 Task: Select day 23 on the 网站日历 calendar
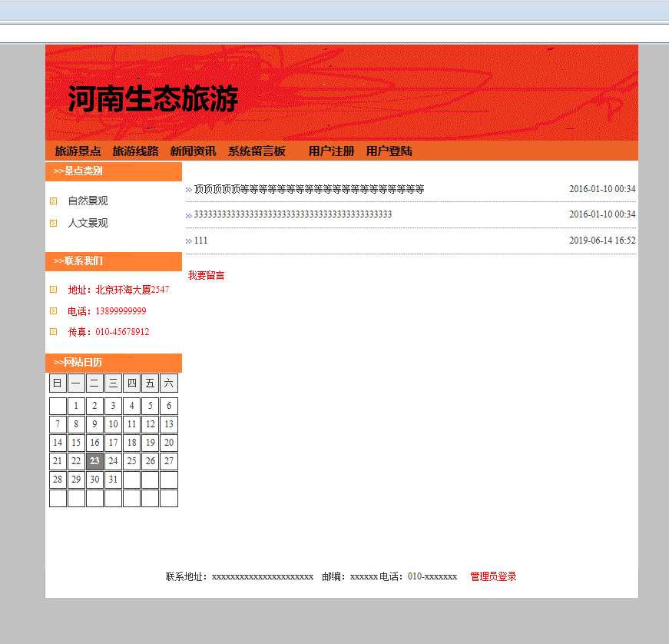click(94, 461)
